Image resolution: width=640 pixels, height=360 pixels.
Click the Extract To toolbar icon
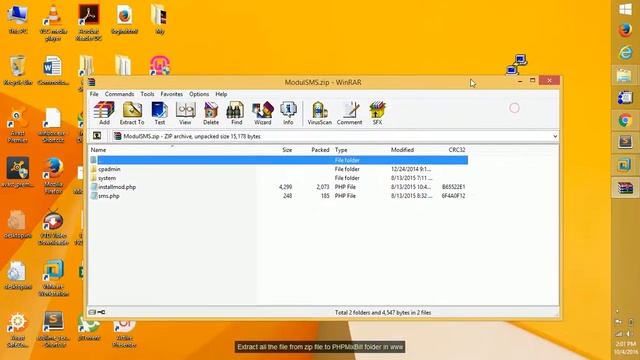[x=132, y=113]
